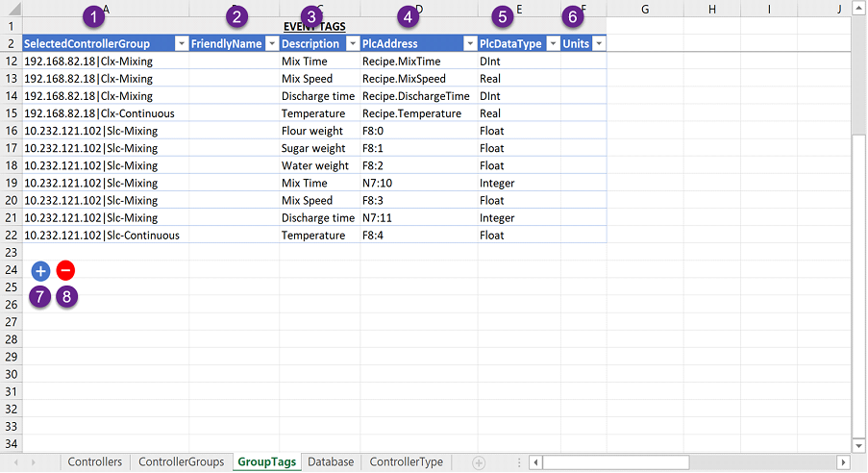Switch to the Database sheet tab
The height and width of the screenshot is (473, 868).
click(331, 462)
